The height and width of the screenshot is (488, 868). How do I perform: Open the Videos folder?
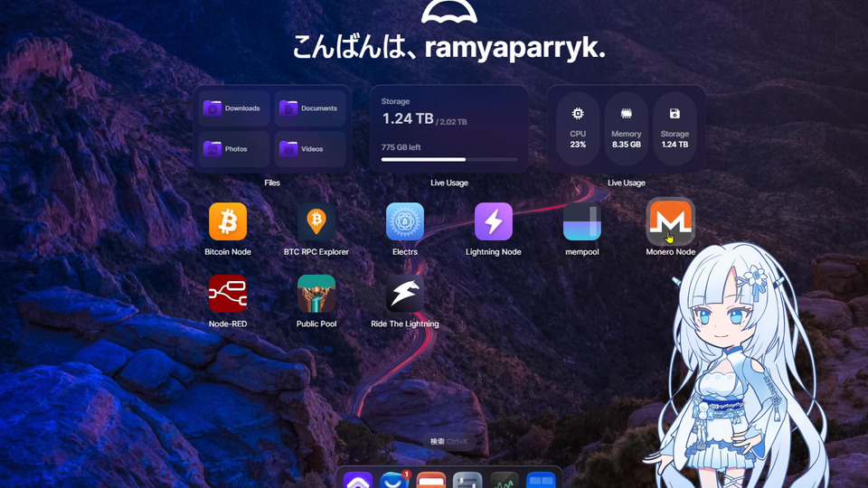click(310, 149)
